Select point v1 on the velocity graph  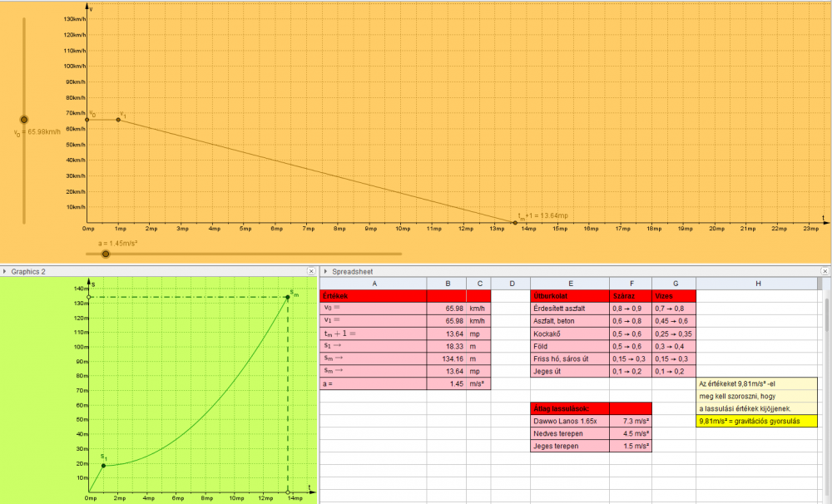(x=118, y=120)
